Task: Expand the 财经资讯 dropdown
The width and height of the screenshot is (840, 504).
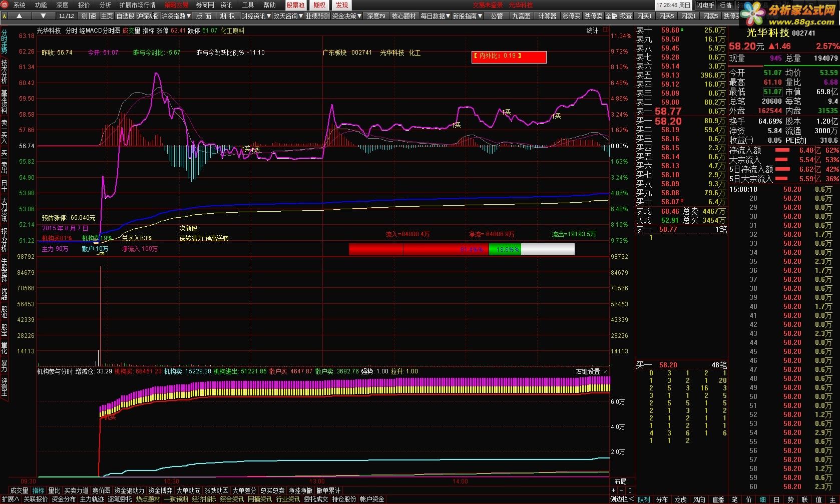Action: pos(256,16)
